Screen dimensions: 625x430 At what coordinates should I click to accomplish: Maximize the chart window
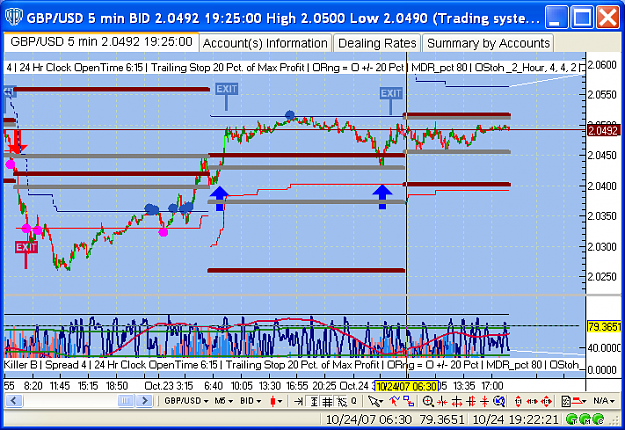(x=582, y=17)
